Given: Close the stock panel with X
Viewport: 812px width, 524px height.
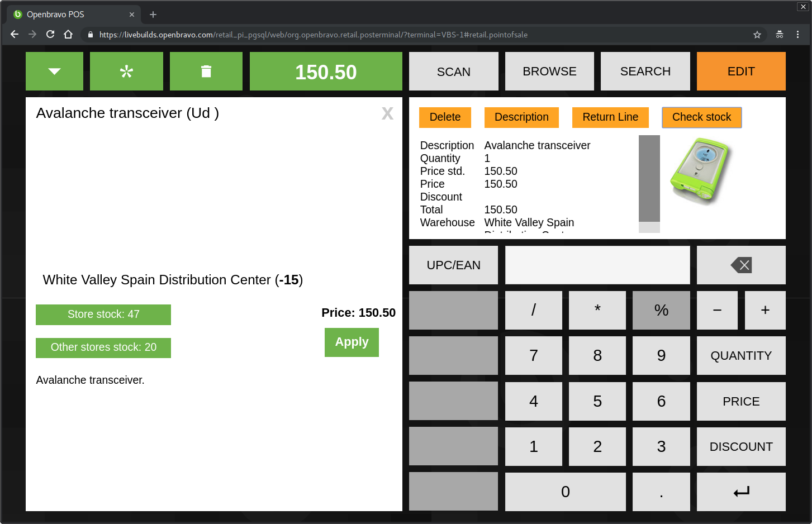Looking at the screenshot, I should (387, 114).
